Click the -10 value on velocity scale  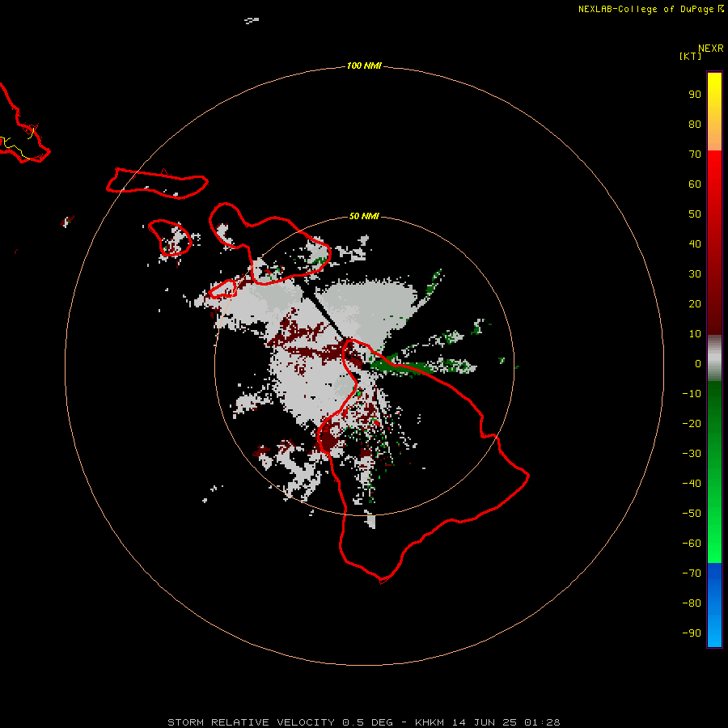[x=692, y=394]
